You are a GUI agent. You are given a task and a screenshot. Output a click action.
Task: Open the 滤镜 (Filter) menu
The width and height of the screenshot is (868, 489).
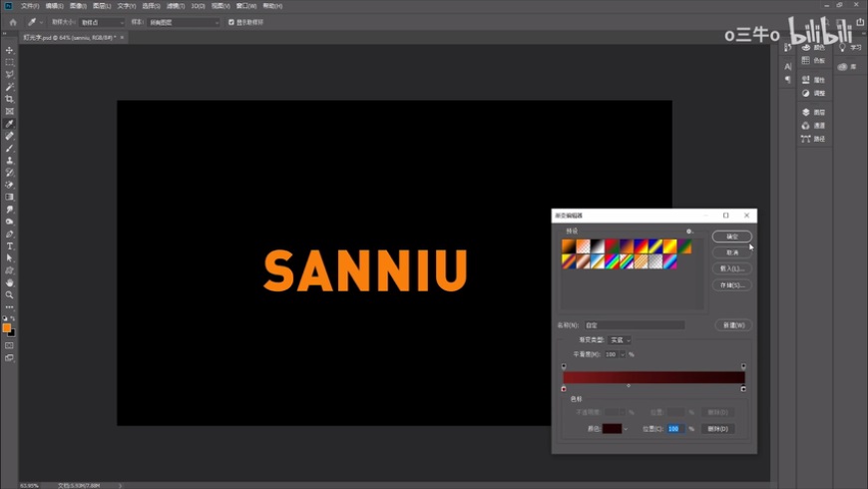(175, 6)
